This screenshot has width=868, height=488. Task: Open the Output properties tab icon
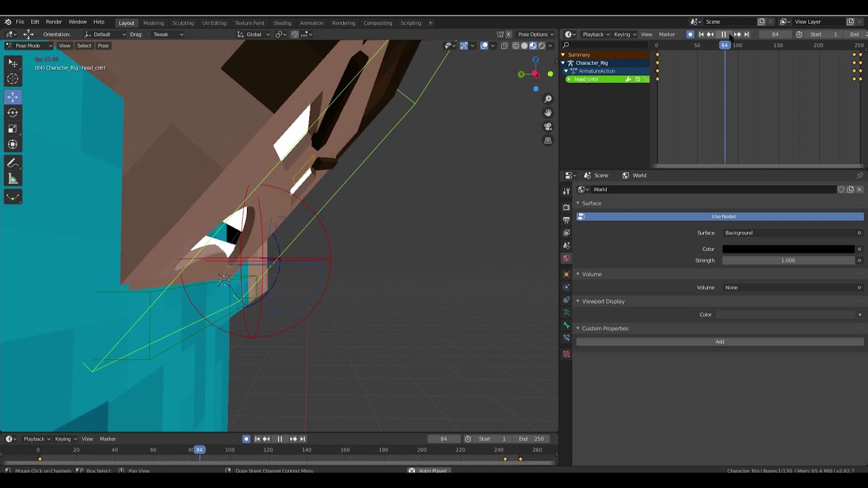(x=566, y=220)
